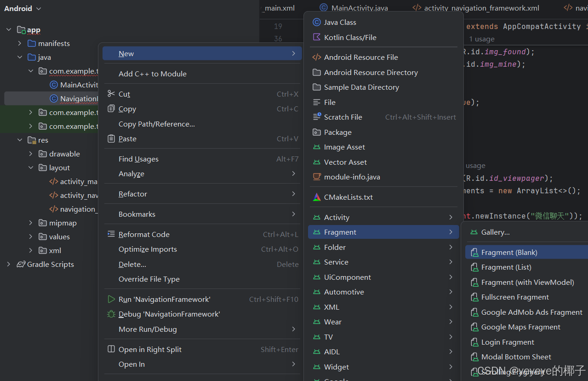Click the green Run arrow icon

(x=111, y=299)
